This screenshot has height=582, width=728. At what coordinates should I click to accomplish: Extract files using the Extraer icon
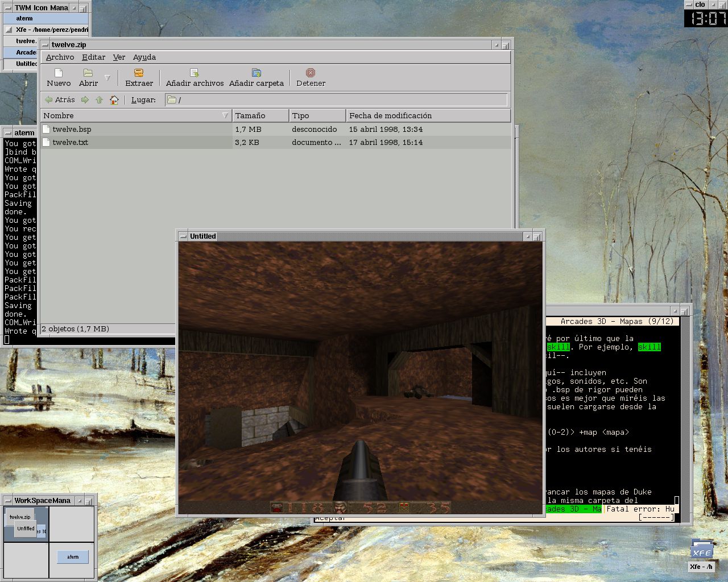[x=139, y=78]
